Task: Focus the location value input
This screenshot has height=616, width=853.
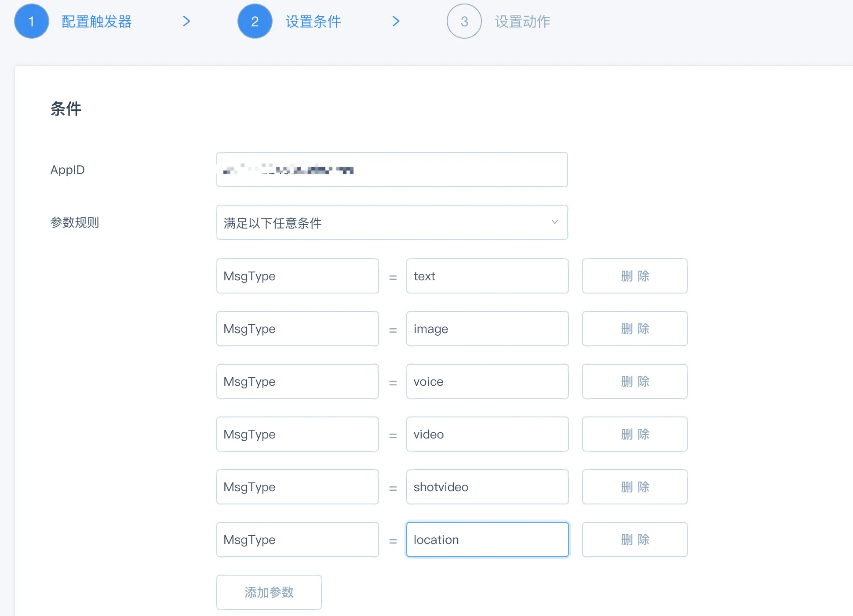Action: (487, 540)
